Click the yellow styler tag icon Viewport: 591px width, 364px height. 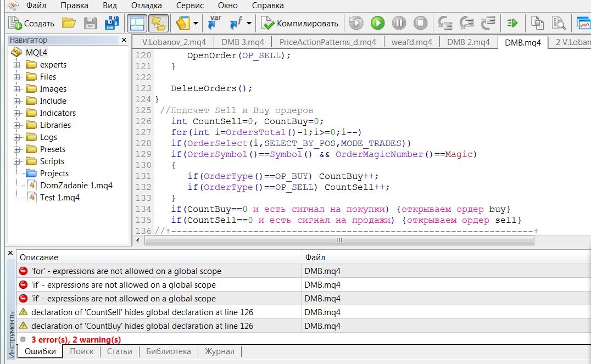coord(183,24)
